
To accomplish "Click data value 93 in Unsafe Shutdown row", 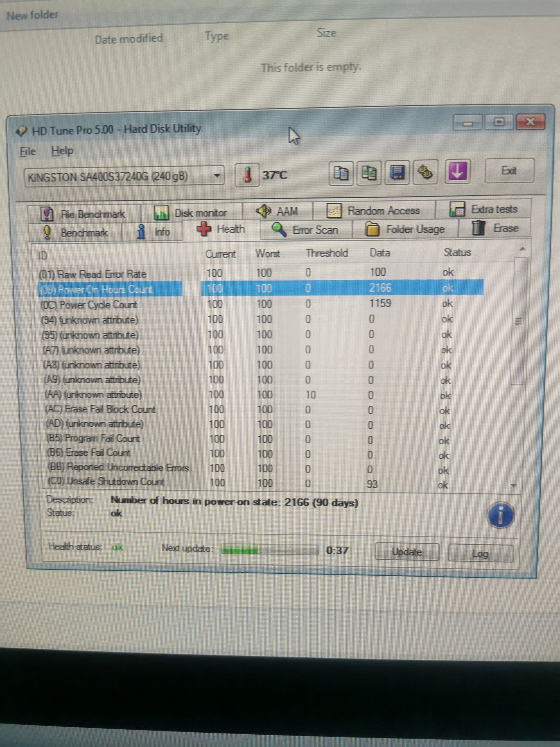I will point(372,484).
